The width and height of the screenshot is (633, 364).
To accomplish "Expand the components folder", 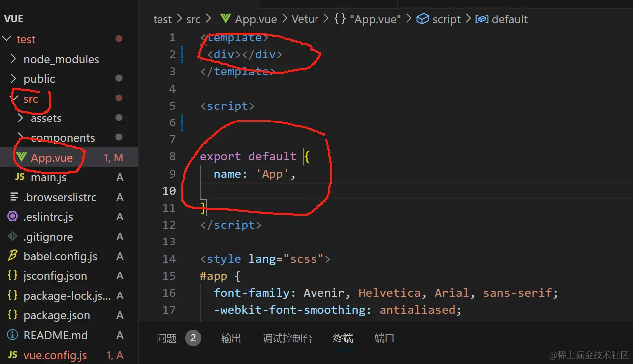I will [63, 138].
